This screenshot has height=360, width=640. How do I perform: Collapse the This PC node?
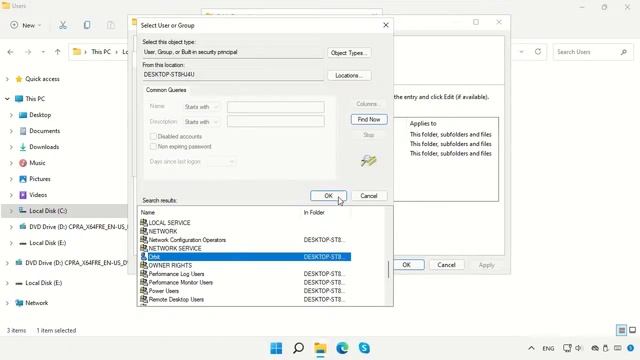(x=7, y=99)
